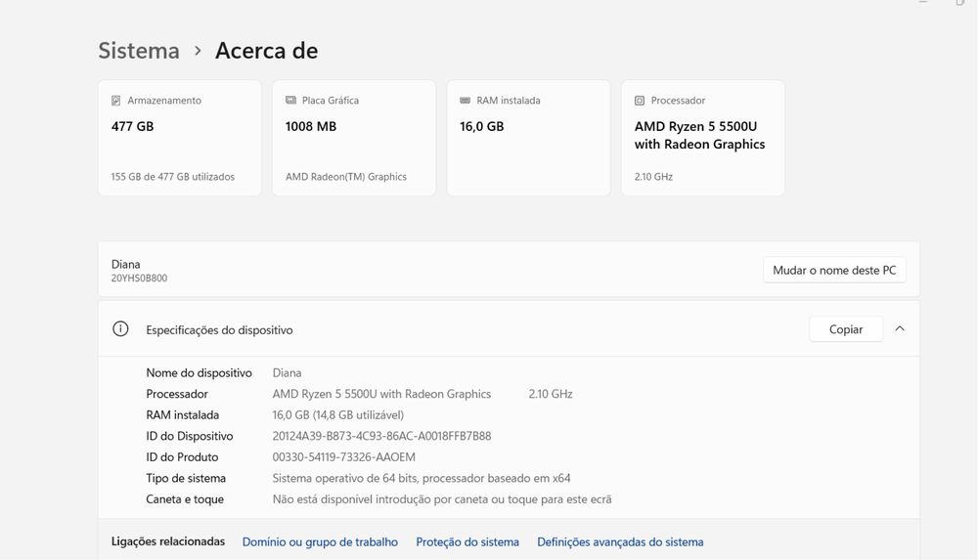
Task: Open Definições avançadas do sistema
Action: pos(620,542)
